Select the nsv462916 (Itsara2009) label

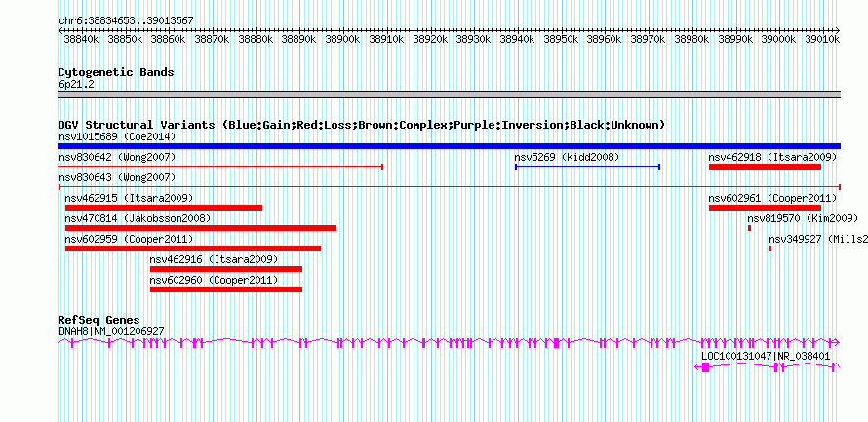[x=214, y=260]
